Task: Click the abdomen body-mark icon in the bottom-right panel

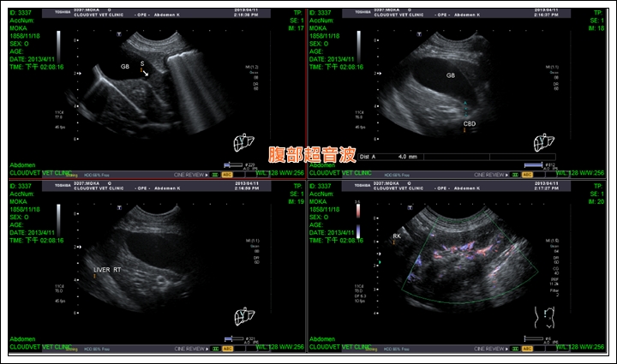Action: point(542,319)
